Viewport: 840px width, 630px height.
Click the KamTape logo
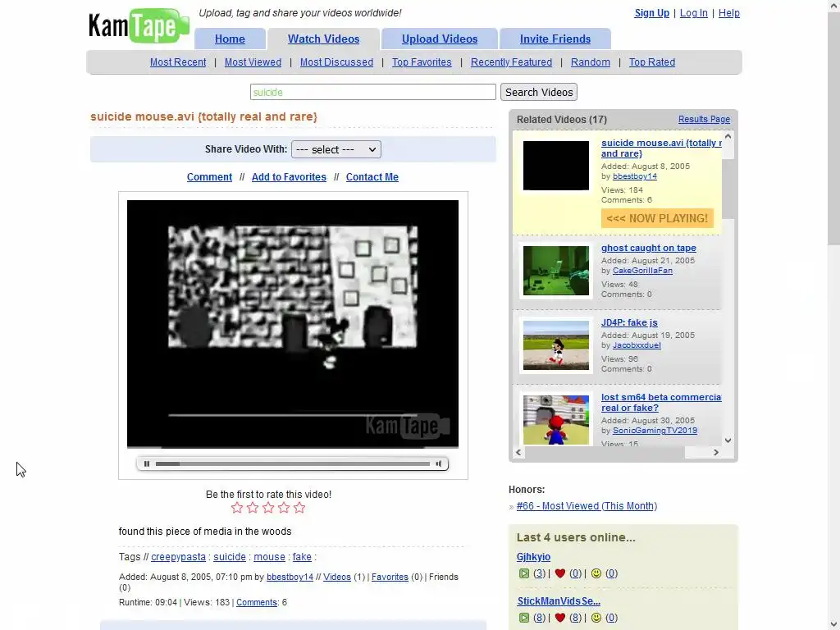[139, 25]
